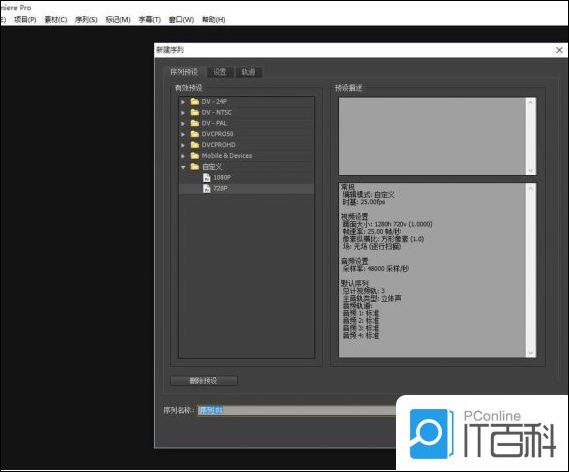The image size is (569, 472).
Task: Collapse the 自定义 folder arrow
Action: [183, 167]
